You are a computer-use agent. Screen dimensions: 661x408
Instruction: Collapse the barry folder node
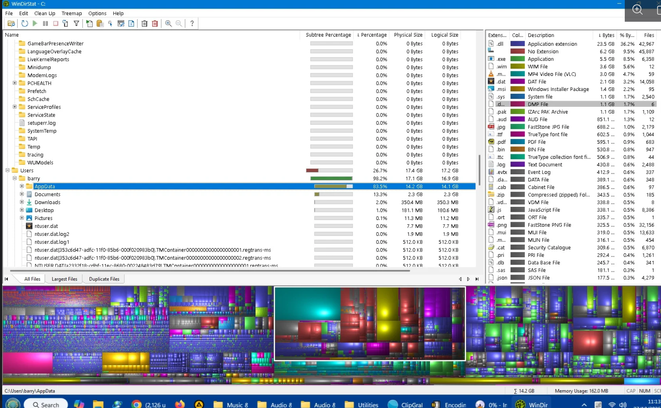tap(15, 178)
